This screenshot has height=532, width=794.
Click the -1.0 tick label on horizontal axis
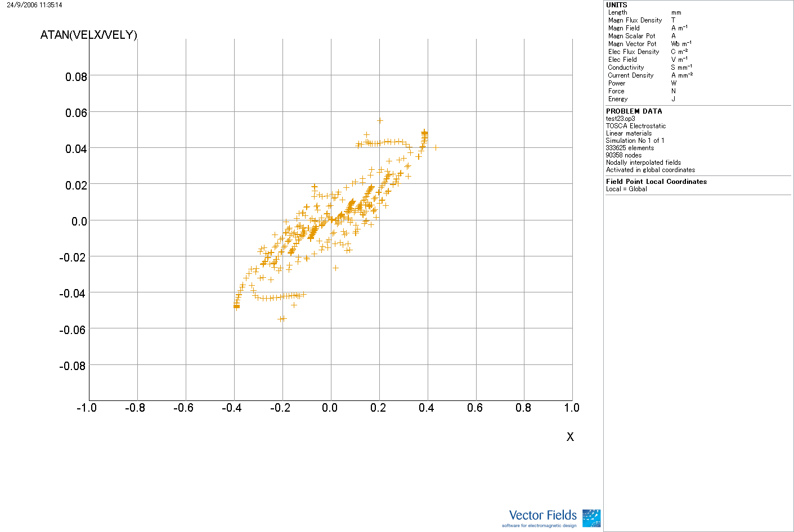[x=86, y=408]
